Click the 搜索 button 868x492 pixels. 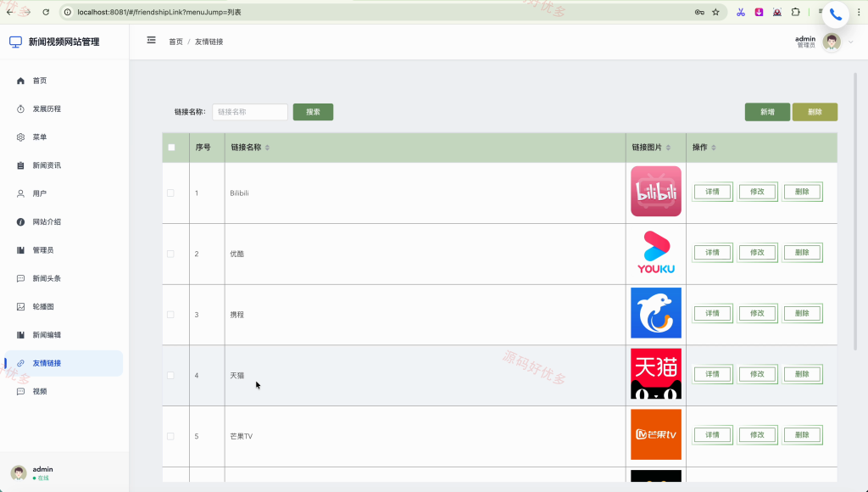pos(314,112)
